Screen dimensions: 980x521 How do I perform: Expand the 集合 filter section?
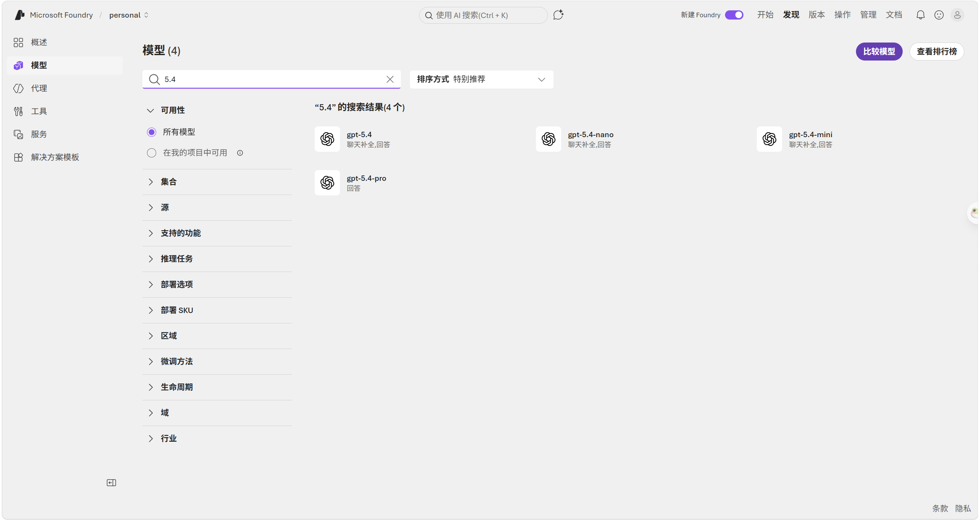217,182
